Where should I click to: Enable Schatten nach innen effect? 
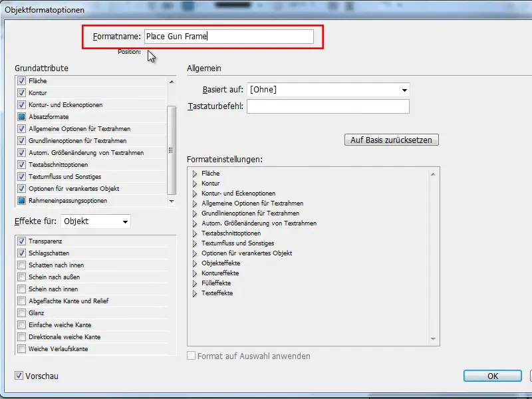pos(22,265)
